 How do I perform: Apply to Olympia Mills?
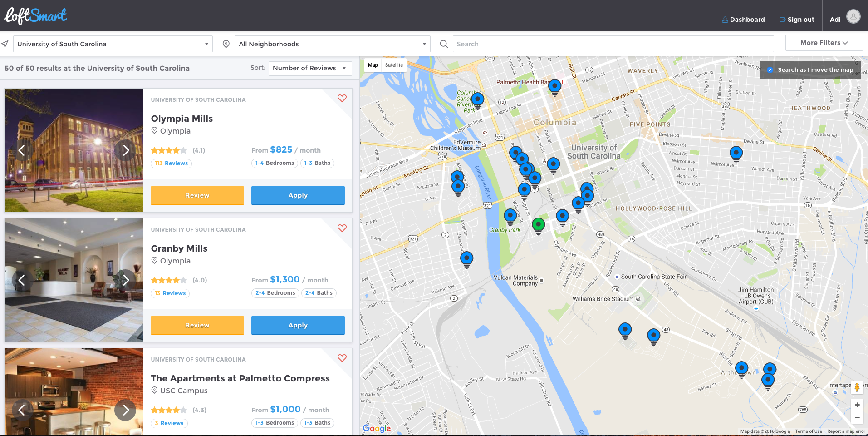pyautogui.click(x=298, y=195)
